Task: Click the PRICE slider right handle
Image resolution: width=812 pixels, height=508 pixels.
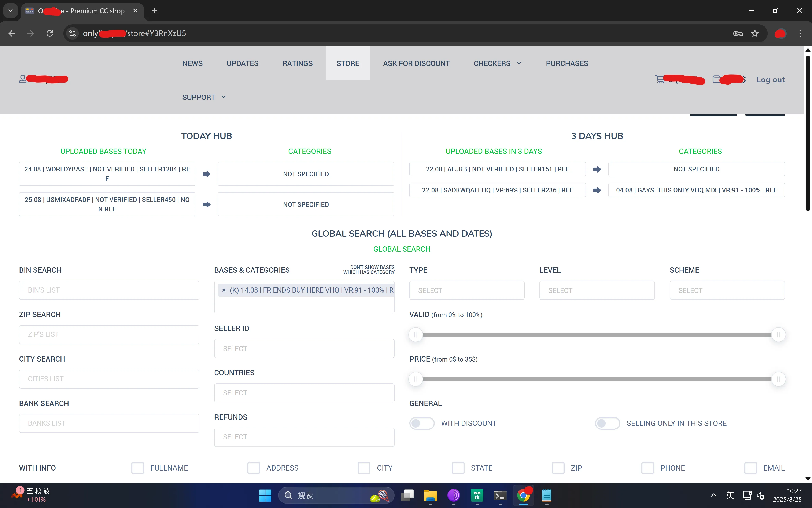Action: click(x=778, y=379)
